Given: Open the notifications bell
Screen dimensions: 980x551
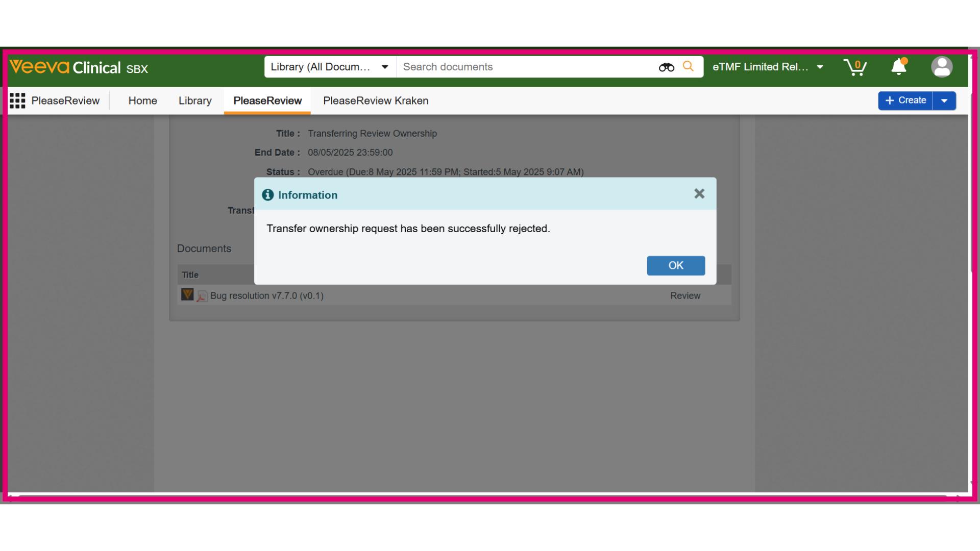Looking at the screenshot, I should 899,67.
